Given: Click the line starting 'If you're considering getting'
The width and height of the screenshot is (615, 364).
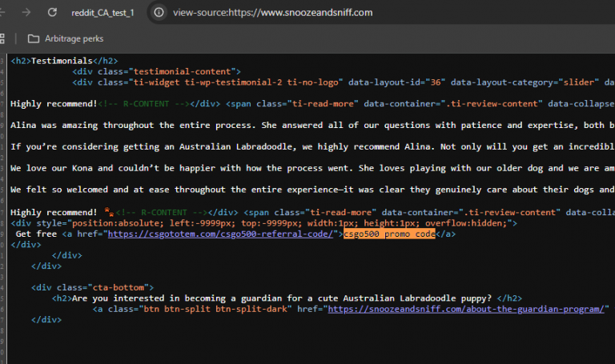Looking at the screenshot, I should pyautogui.click(x=312, y=147).
